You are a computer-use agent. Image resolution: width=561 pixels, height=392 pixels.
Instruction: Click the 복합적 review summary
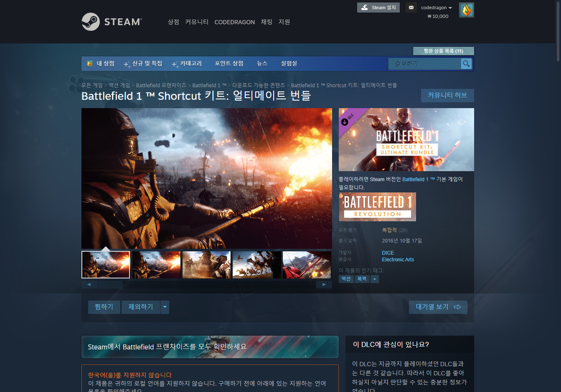click(x=389, y=230)
